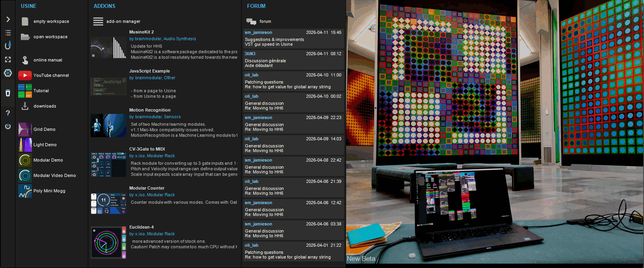Click the Modular Demo circle icon
The height and width of the screenshot is (268, 644).
[25, 160]
